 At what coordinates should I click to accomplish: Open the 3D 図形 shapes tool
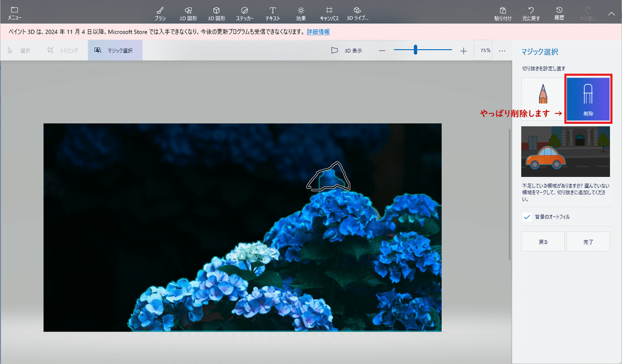coord(217,13)
